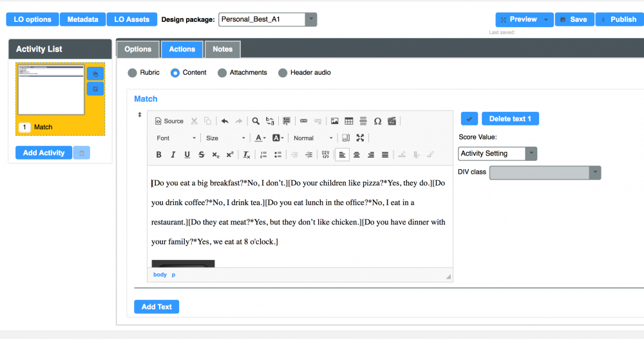Select the Match activity thumbnail
644x339 pixels.
click(x=52, y=90)
